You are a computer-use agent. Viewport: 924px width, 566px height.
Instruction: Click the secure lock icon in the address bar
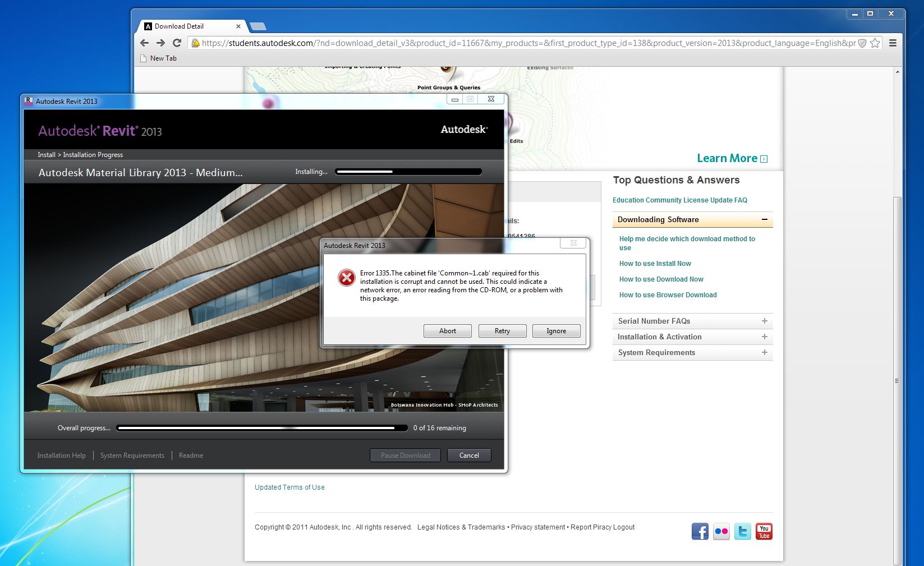(195, 43)
